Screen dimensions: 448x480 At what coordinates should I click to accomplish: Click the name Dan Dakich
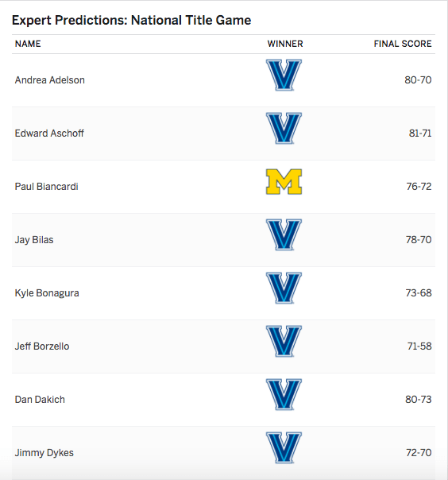40,400
